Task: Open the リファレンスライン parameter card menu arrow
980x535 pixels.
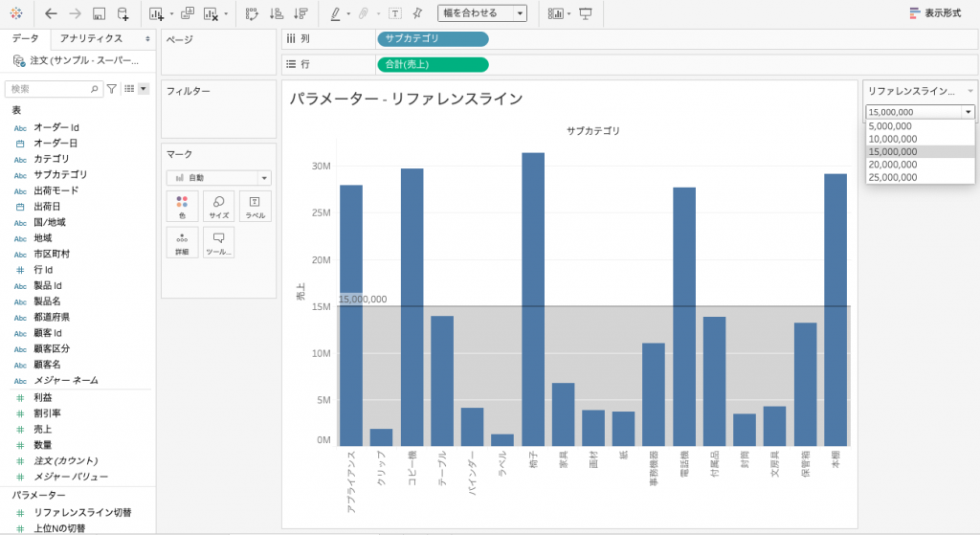Action: point(970,91)
